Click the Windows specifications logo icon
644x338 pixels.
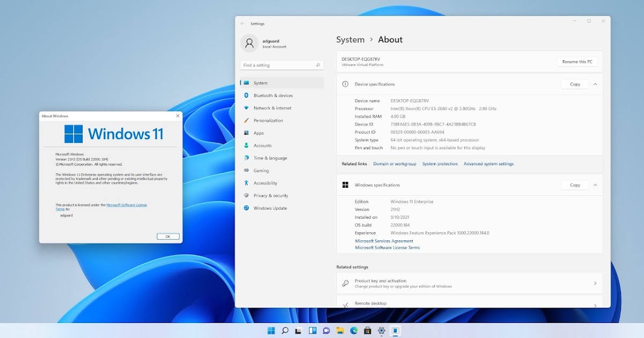click(x=345, y=185)
